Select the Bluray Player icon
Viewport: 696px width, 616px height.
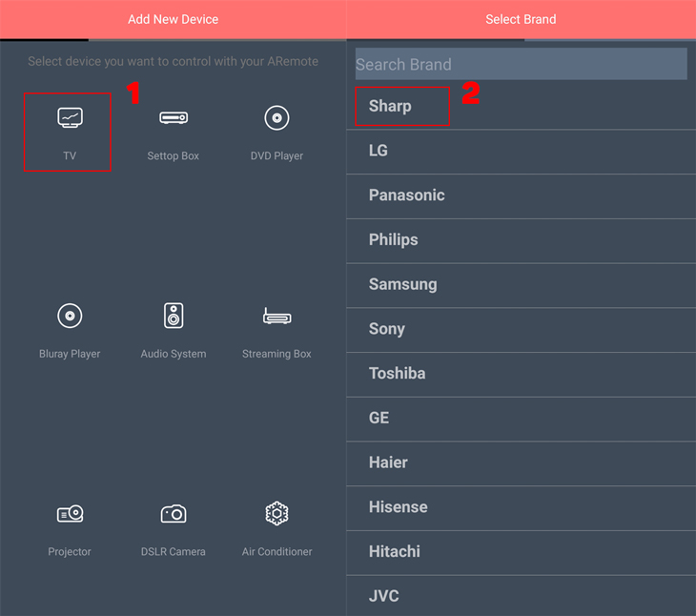click(70, 316)
